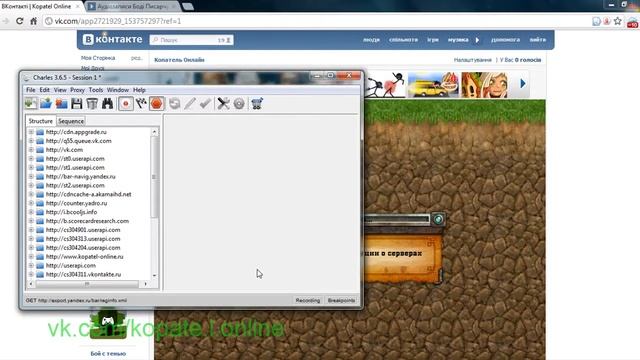
Task: Toggle the red Recording button in Charles toolbar
Action: pos(126,104)
